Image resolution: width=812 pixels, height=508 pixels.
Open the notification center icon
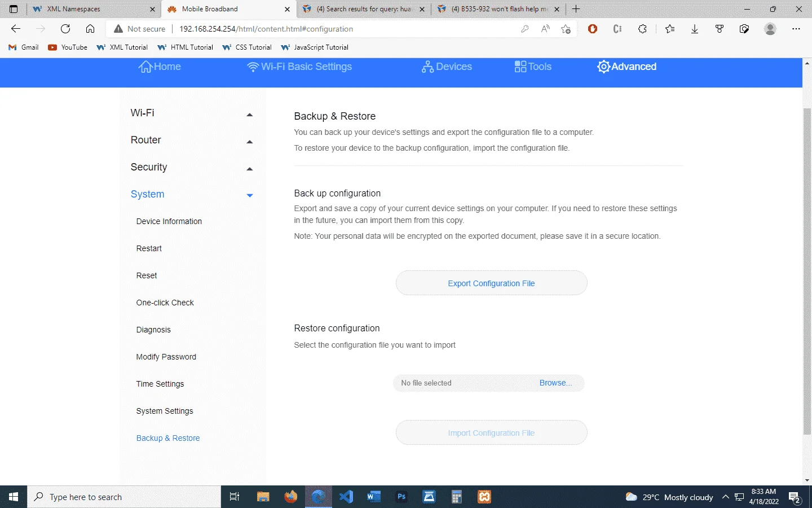(x=795, y=497)
